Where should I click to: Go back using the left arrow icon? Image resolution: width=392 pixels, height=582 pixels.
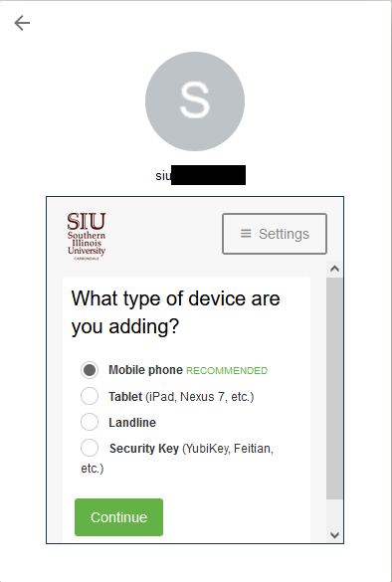tap(22, 23)
